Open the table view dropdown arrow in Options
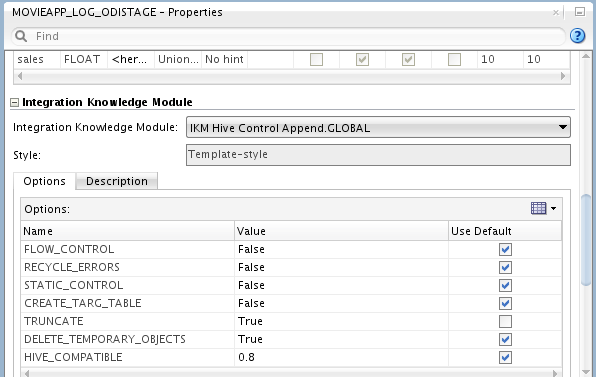This screenshot has width=596, height=377. [x=553, y=208]
